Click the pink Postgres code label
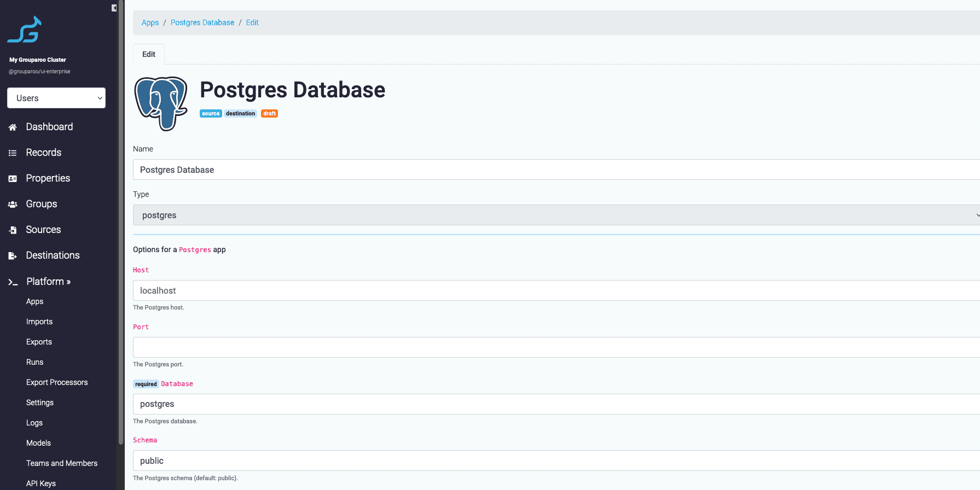Viewport: 980px width, 490px height. [x=195, y=250]
